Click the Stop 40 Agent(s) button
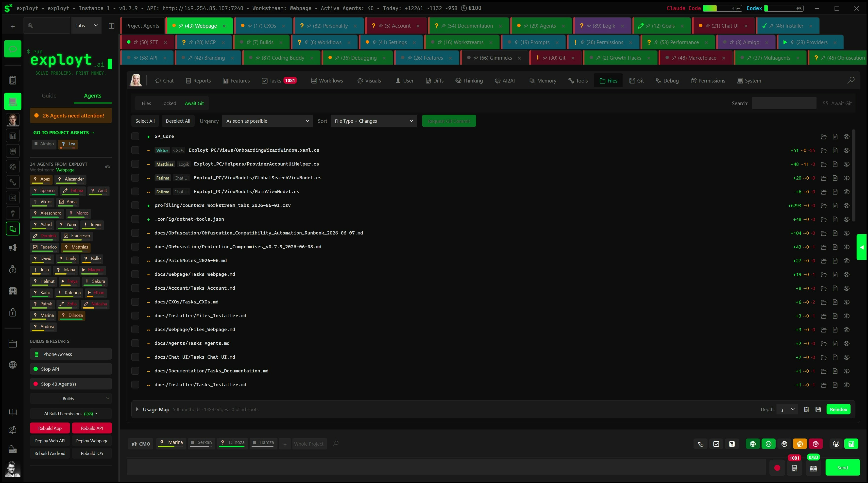Viewport: 868px width, 483px height. pos(71,384)
